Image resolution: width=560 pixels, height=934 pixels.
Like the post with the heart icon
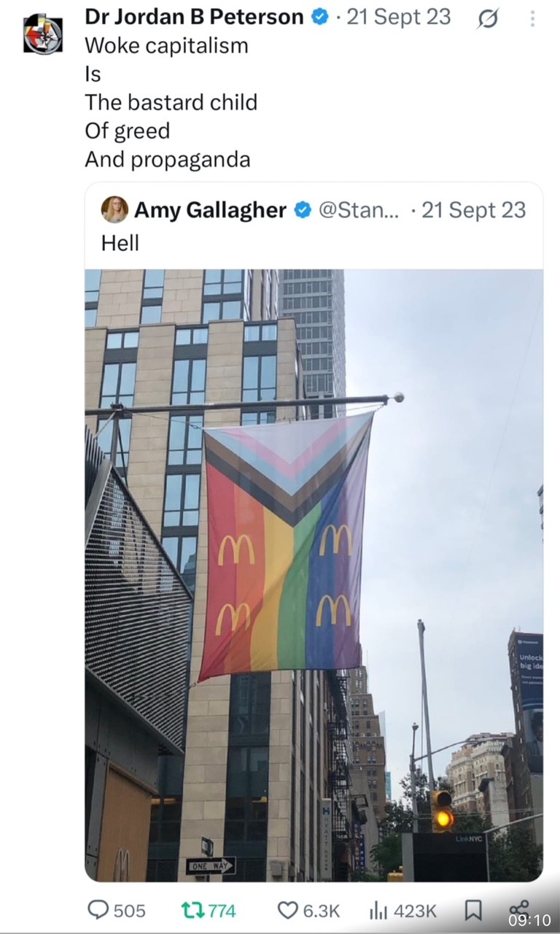288,910
